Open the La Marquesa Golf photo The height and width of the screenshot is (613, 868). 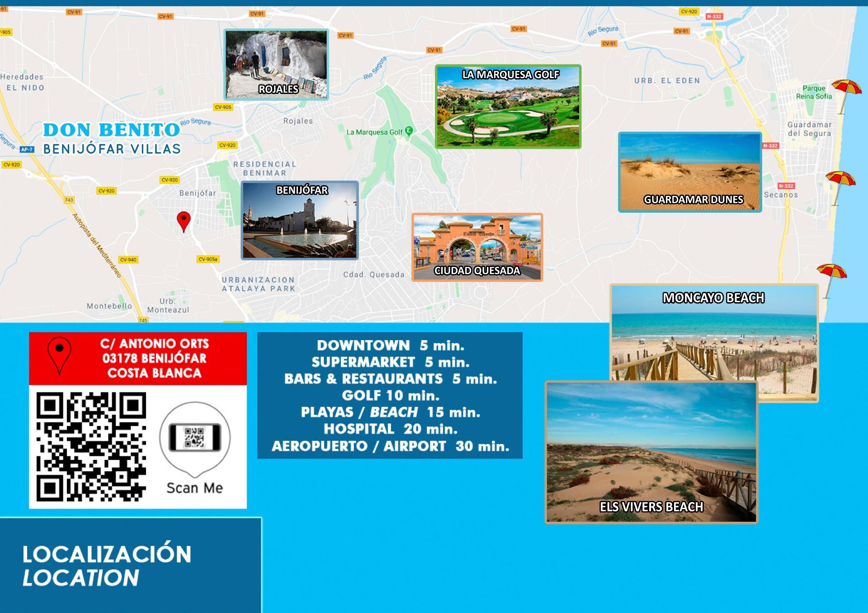point(508,107)
